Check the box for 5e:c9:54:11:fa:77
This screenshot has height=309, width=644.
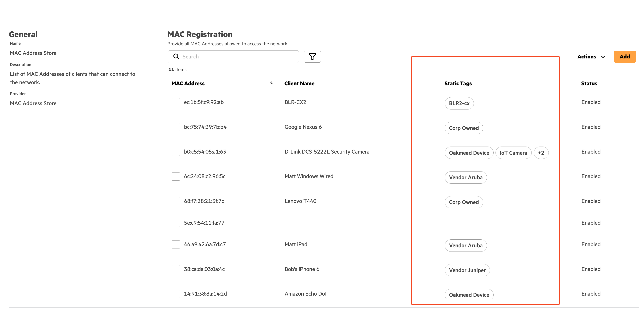pyautogui.click(x=176, y=223)
